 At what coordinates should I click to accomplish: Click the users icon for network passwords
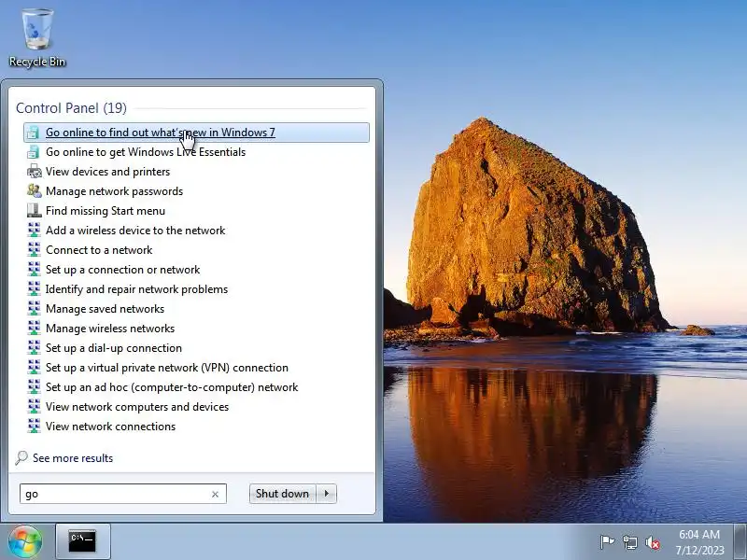tap(34, 191)
